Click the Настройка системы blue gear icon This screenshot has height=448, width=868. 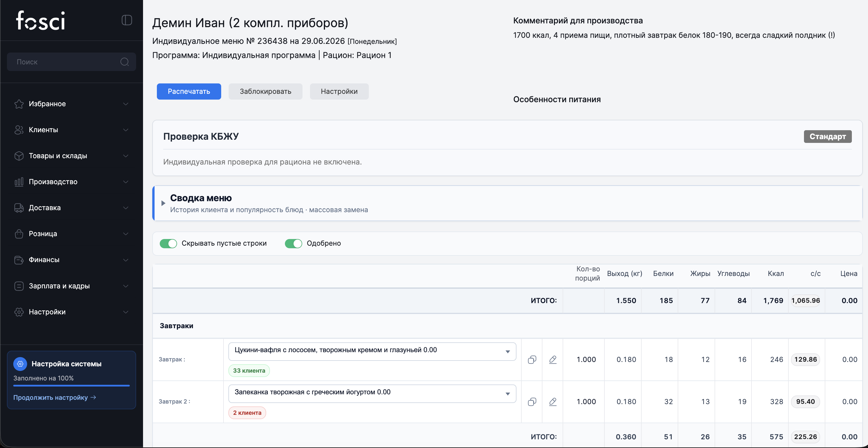click(20, 364)
